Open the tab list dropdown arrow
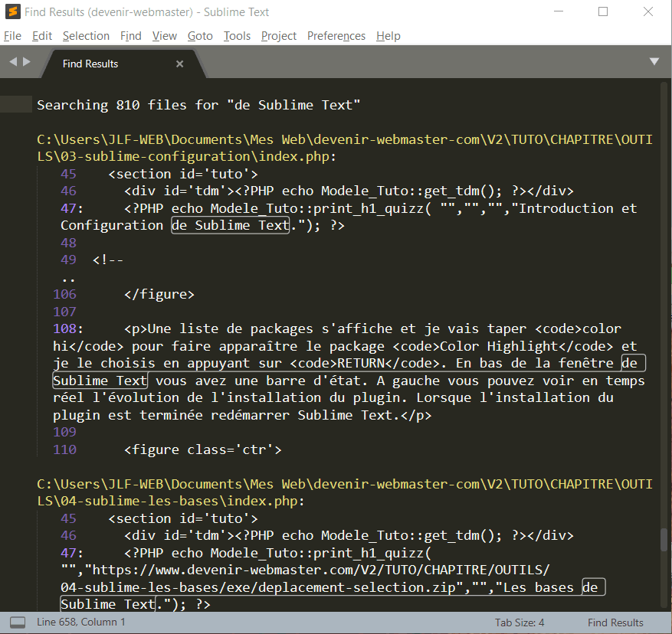The height and width of the screenshot is (634, 672). pos(654,62)
